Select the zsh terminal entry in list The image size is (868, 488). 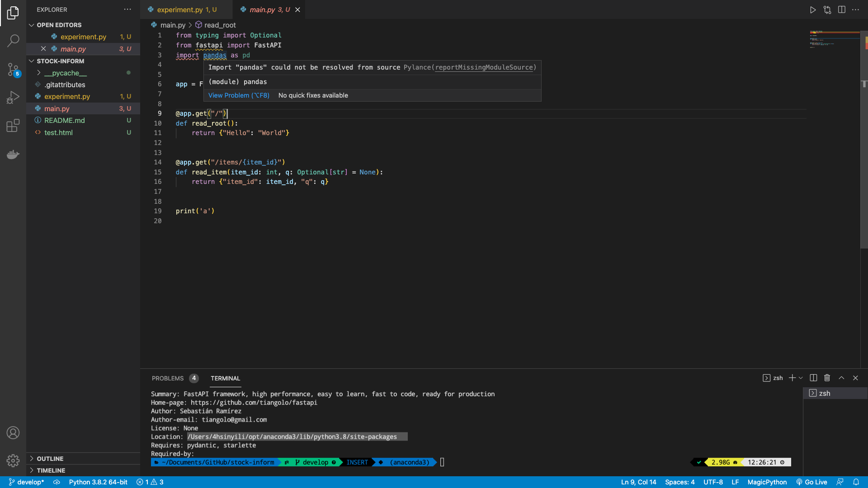(835, 393)
